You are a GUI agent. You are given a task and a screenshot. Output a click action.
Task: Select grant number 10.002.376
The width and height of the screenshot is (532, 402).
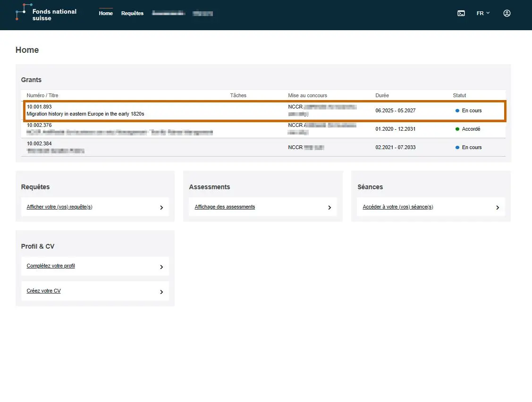(x=39, y=125)
